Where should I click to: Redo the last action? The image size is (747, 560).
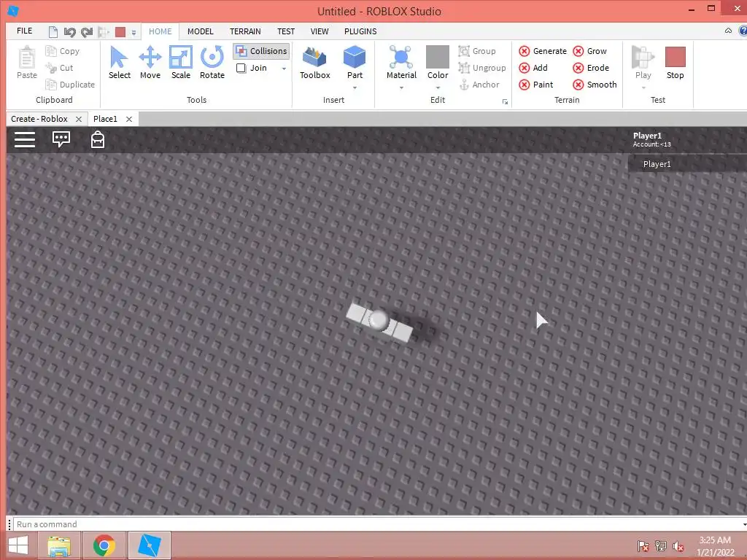tap(87, 32)
